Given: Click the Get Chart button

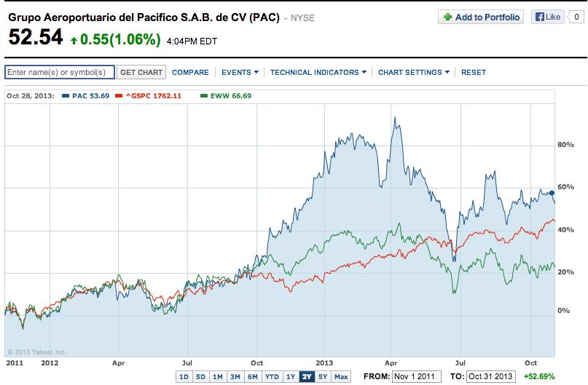Looking at the screenshot, I should (141, 72).
